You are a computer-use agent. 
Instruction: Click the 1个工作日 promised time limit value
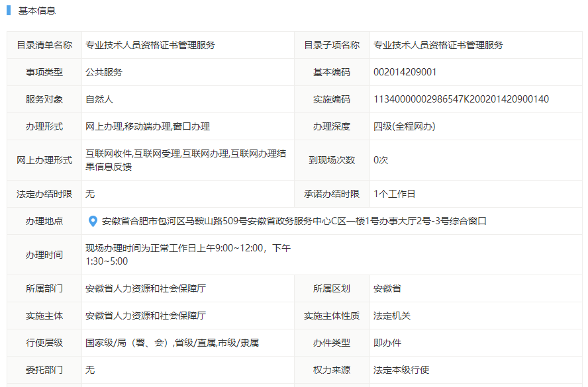(394, 194)
